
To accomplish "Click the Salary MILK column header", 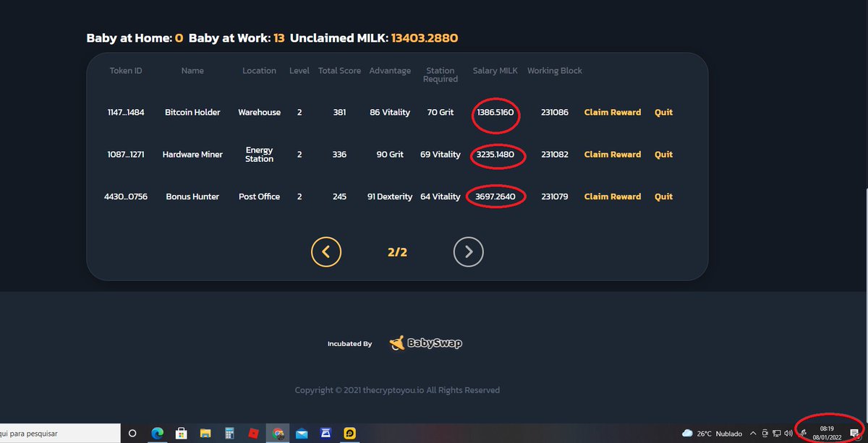I will [x=495, y=71].
